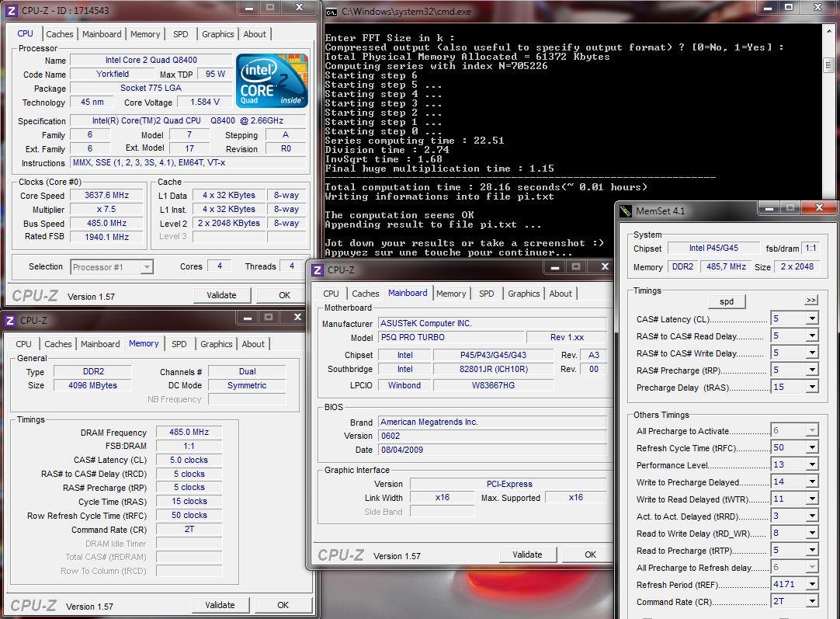Click OK in the CPU-Z Mainboard window
The width and height of the screenshot is (840, 619).
point(590,555)
